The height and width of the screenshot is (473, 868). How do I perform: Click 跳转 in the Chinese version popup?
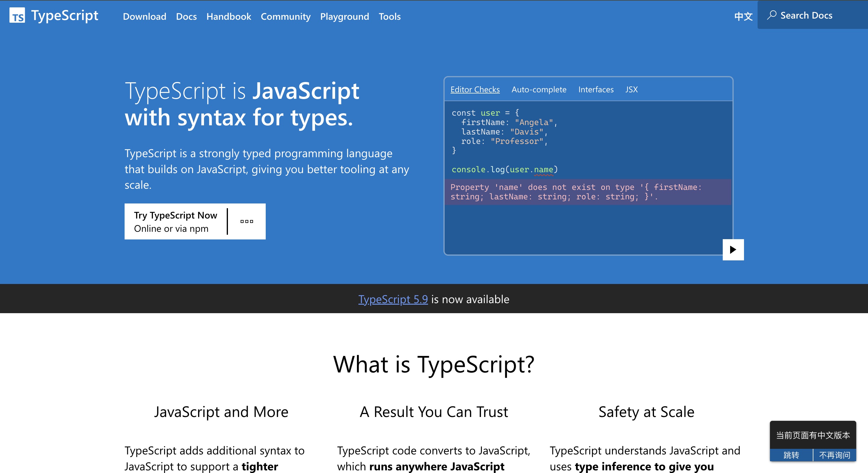[791, 455]
